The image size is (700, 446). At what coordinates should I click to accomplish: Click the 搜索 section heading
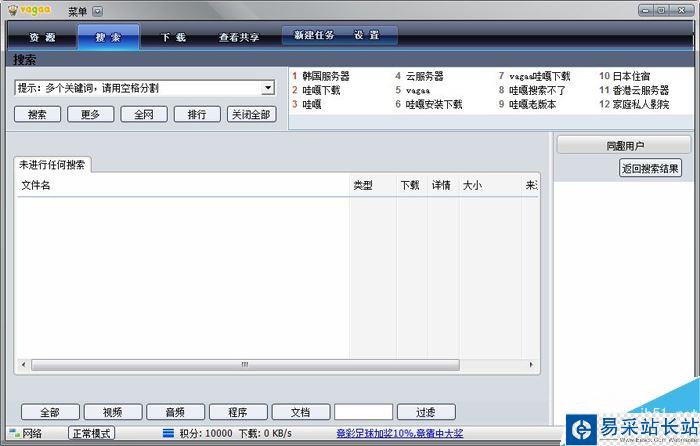(x=25, y=60)
